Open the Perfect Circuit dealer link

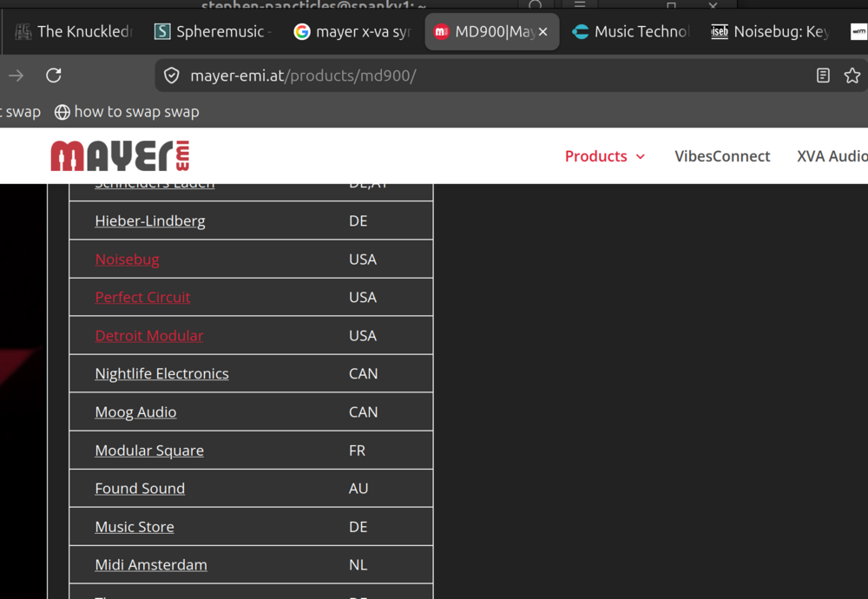tap(142, 297)
